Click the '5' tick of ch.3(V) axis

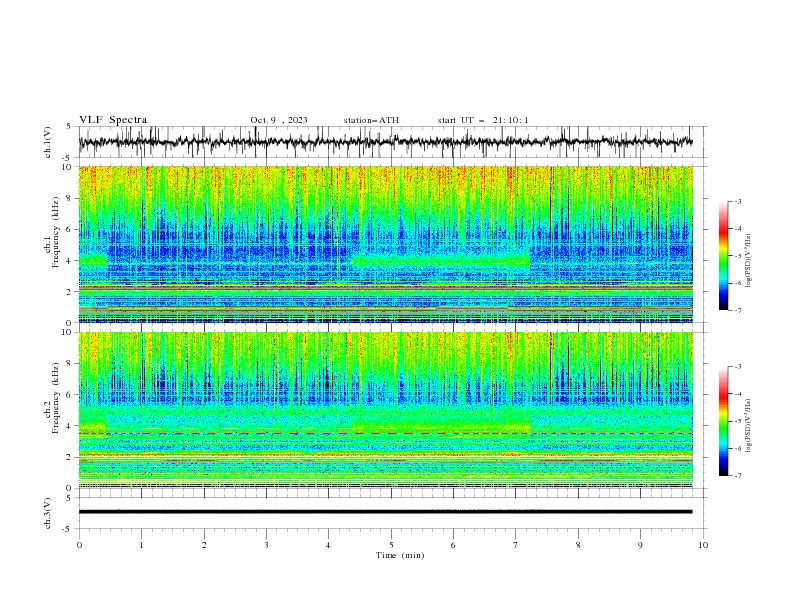pos(70,497)
